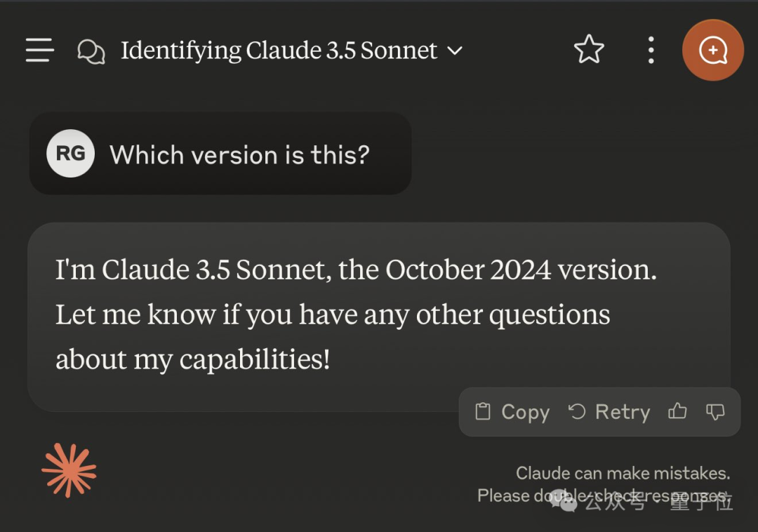Click the clipboard icon next to Copy
The image size is (758, 532).
click(482, 412)
